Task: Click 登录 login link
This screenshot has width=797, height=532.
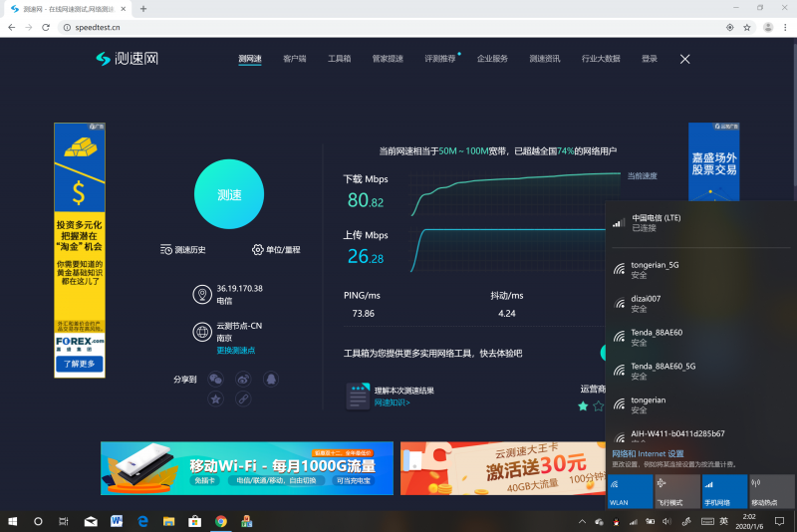Action: 650,59
